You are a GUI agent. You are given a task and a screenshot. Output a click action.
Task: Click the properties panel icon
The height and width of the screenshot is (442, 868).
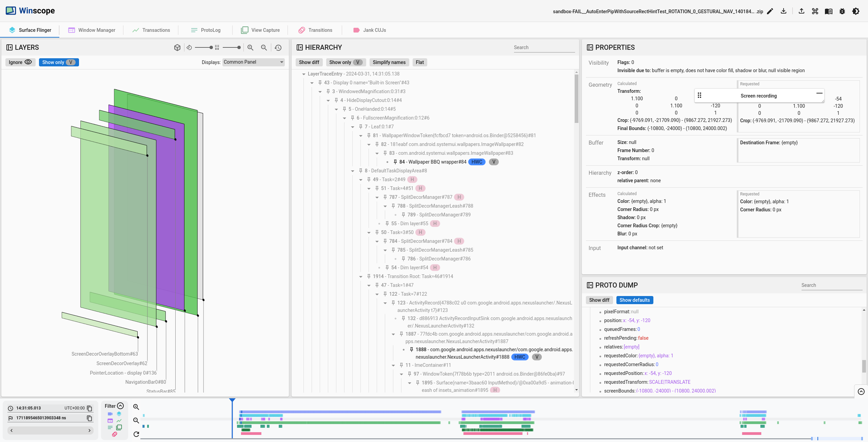589,47
